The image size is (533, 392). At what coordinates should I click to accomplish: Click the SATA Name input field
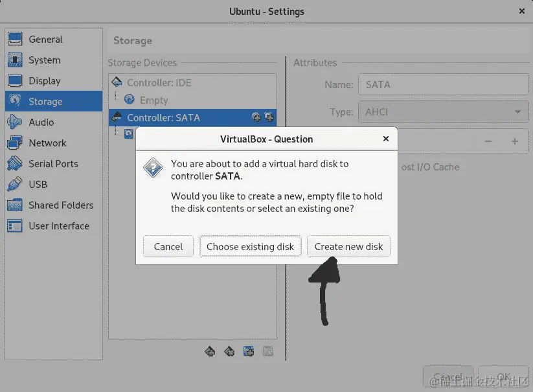tap(443, 85)
